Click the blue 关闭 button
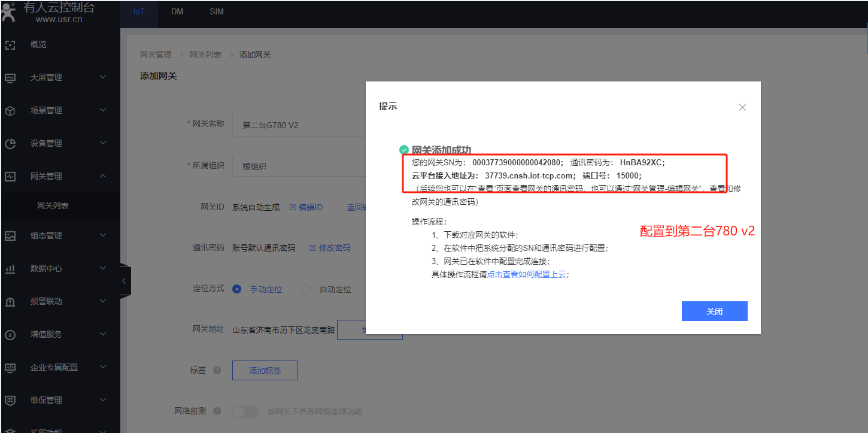Image resolution: width=868 pixels, height=433 pixels. pos(714,311)
